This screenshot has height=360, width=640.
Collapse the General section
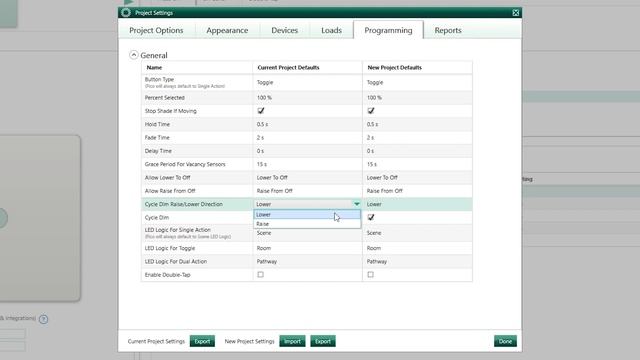(133, 55)
